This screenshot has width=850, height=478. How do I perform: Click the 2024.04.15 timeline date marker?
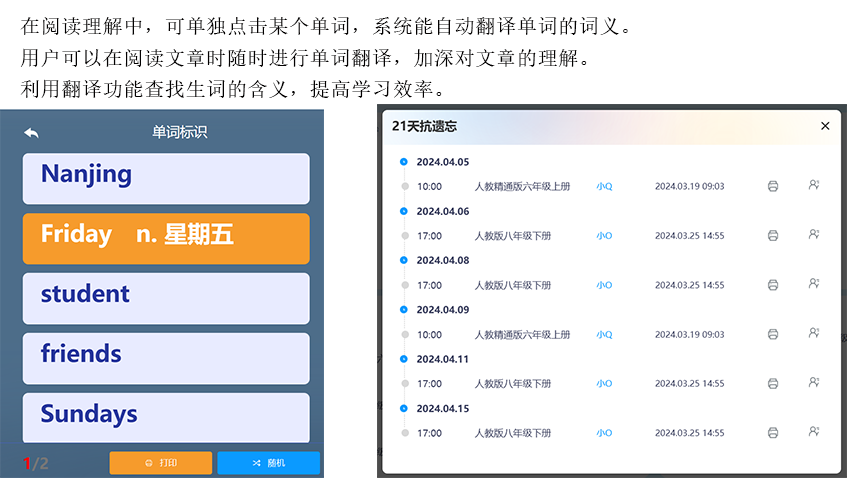coord(404,408)
